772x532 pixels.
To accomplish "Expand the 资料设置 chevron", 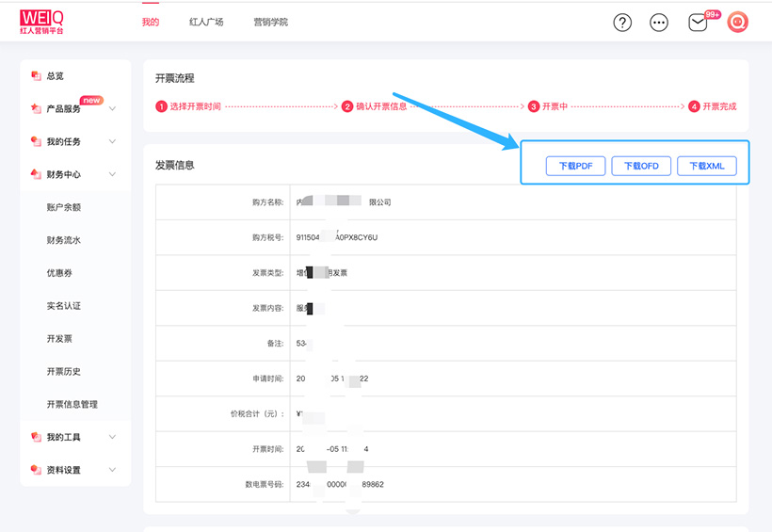I will pos(112,470).
